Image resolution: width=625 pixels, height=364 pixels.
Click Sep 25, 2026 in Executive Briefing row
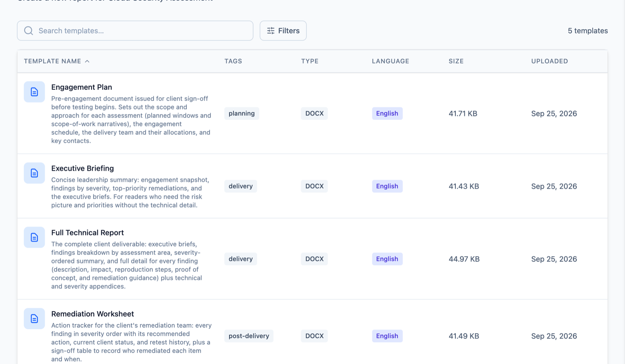click(x=554, y=186)
